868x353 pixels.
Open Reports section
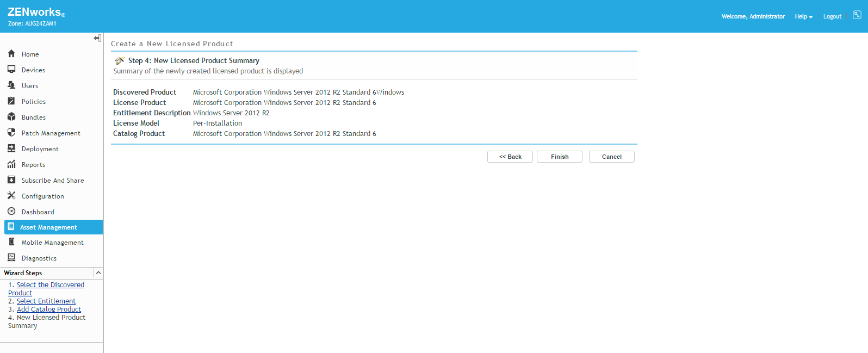pyautogui.click(x=33, y=165)
